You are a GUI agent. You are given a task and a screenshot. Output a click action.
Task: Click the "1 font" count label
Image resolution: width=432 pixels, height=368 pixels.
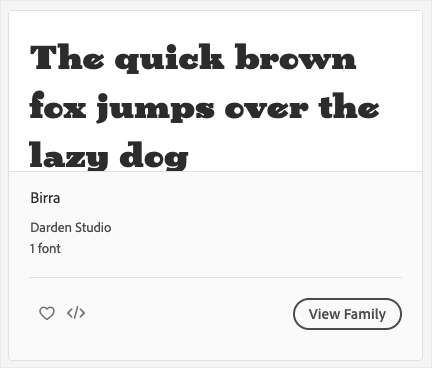[45, 249]
